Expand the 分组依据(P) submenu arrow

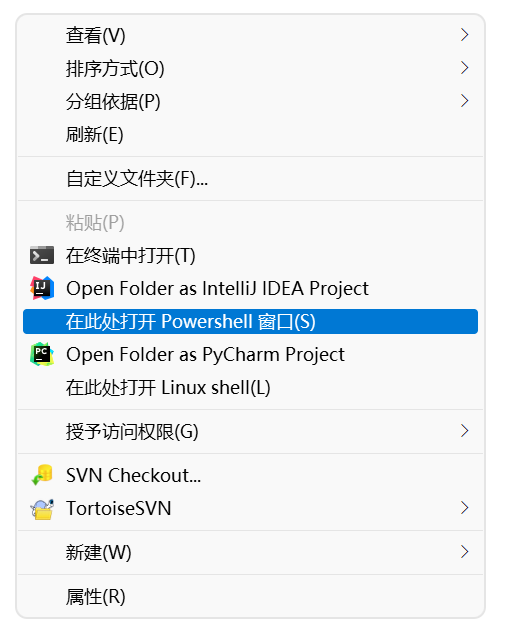coord(464,100)
